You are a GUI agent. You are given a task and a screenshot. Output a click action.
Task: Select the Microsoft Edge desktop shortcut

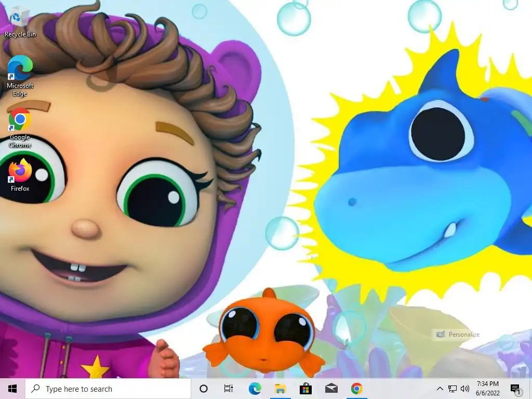(x=20, y=76)
